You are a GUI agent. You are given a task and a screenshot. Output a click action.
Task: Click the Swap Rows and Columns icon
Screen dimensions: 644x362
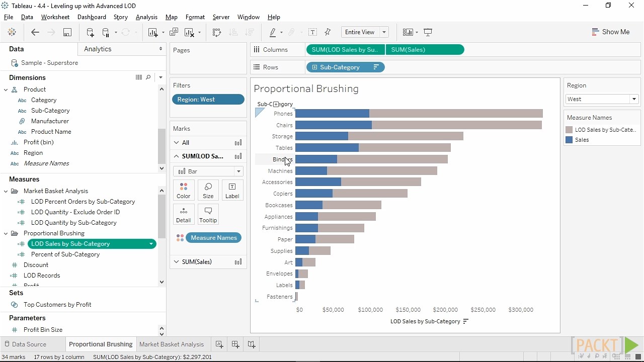[x=217, y=32]
